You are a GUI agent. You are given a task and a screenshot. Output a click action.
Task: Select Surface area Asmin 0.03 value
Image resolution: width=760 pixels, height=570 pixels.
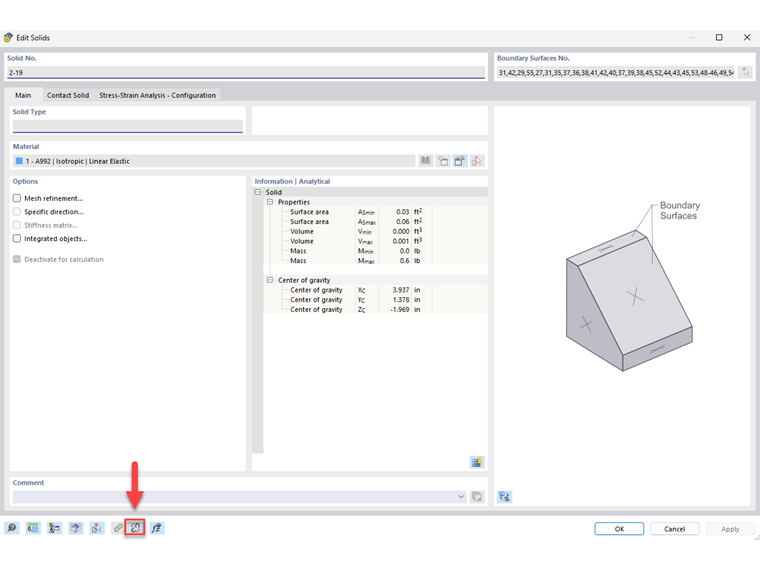[x=403, y=212]
